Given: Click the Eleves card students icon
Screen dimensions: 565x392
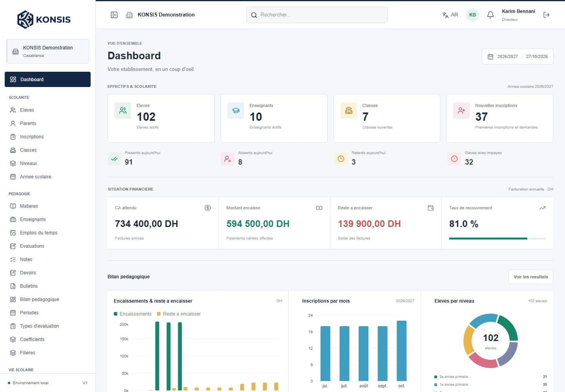Looking at the screenshot, I should click(123, 111).
